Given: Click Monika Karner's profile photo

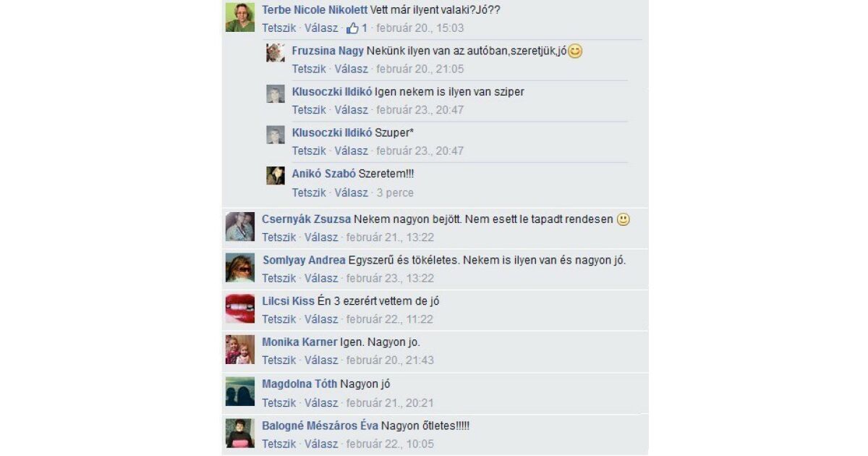Looking at the screenshot, I should tap(239, 350).
